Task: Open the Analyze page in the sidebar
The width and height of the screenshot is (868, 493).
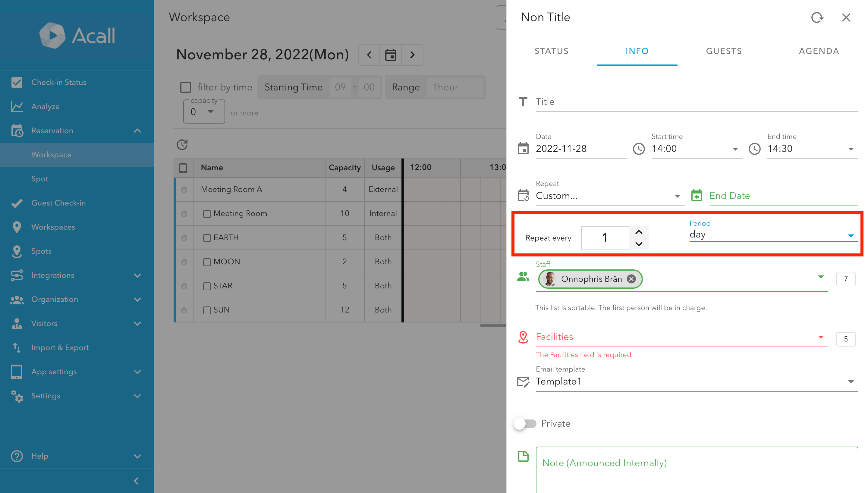Action: [x=46, y=107]
